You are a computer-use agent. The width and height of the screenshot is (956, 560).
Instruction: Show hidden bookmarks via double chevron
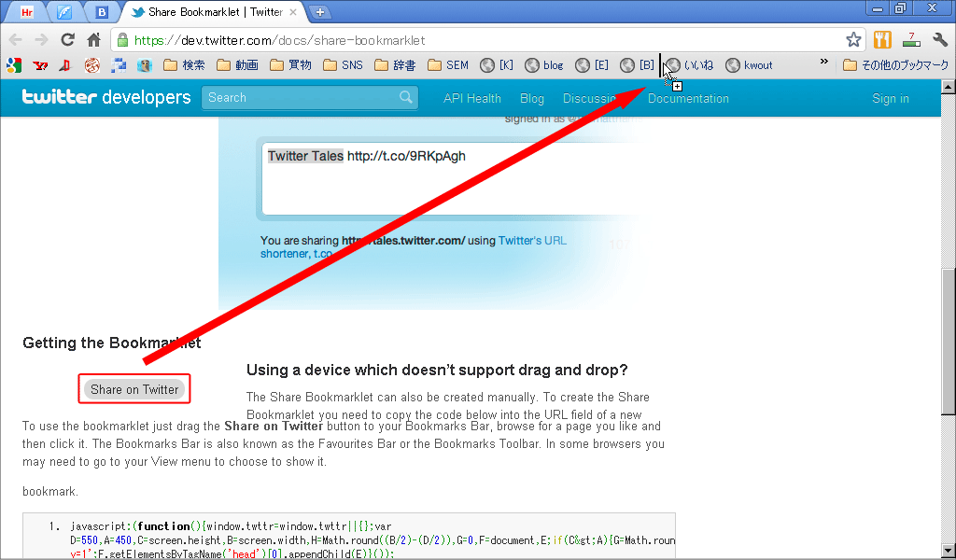[824, 62]
